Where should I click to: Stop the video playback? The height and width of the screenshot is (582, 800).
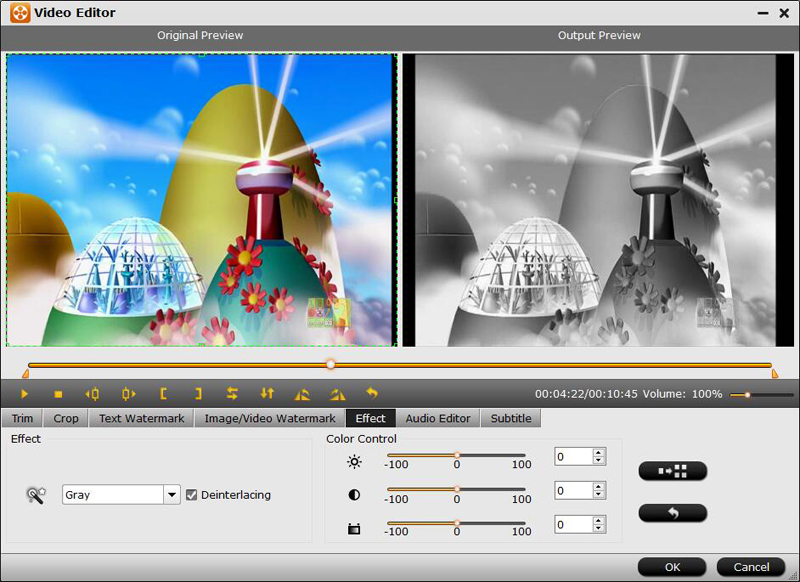(58, 394)
